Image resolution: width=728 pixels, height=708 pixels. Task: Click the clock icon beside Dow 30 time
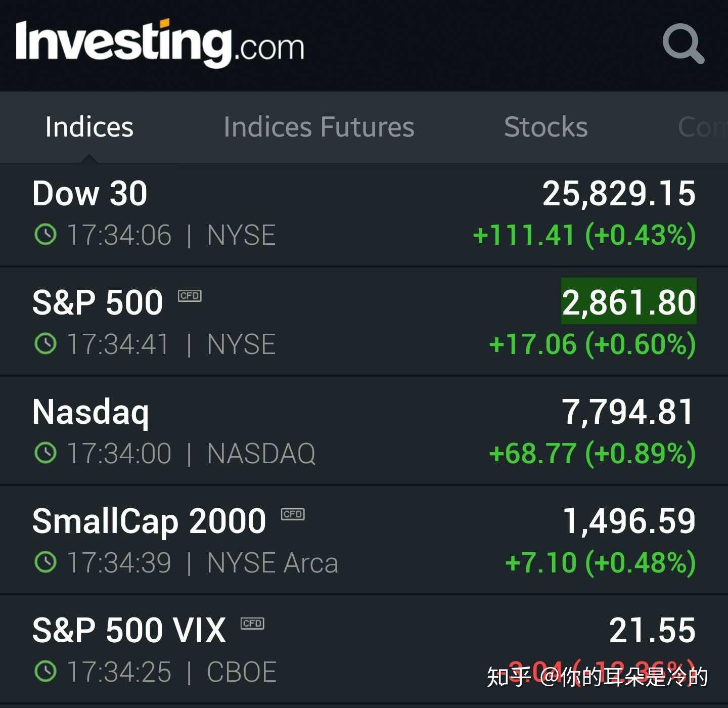click(x=45, y=235)
